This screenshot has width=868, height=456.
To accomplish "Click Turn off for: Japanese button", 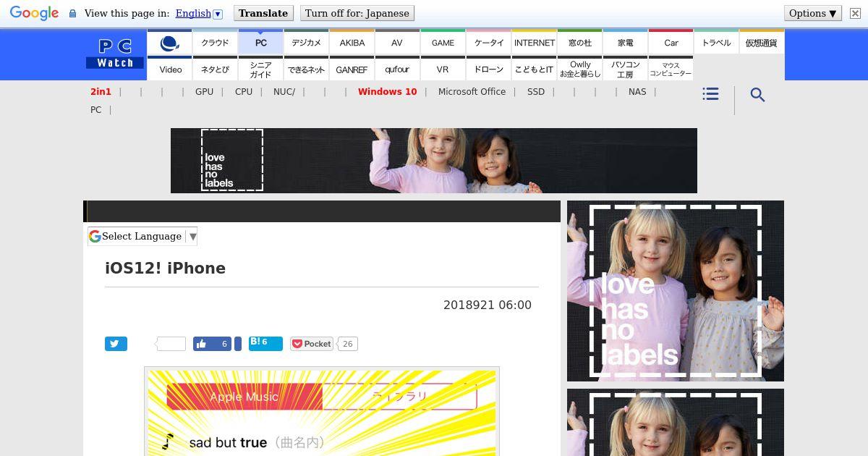I will click(x=357, y=13).
